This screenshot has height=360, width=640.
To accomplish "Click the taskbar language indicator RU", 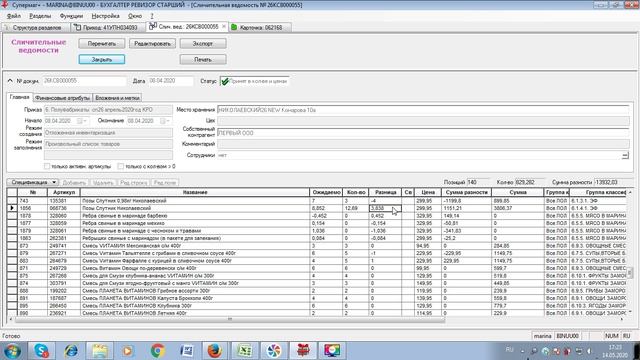I will tap(509, 350).
